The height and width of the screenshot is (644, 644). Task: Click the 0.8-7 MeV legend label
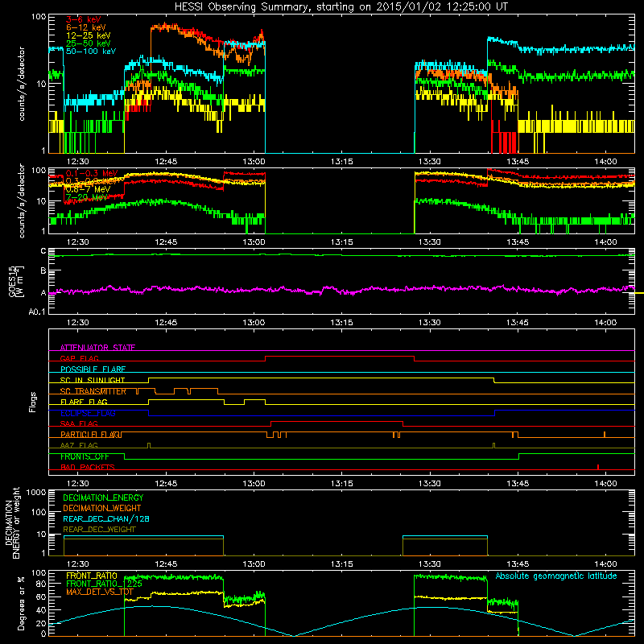pyautogui.click(x=88, y=189)
